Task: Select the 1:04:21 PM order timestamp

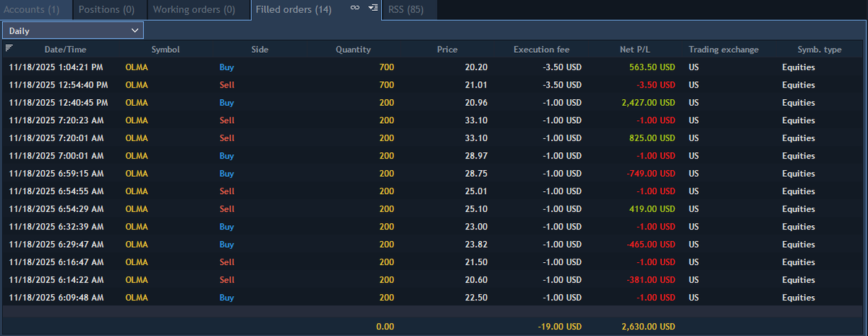Action: click(56, 67)
